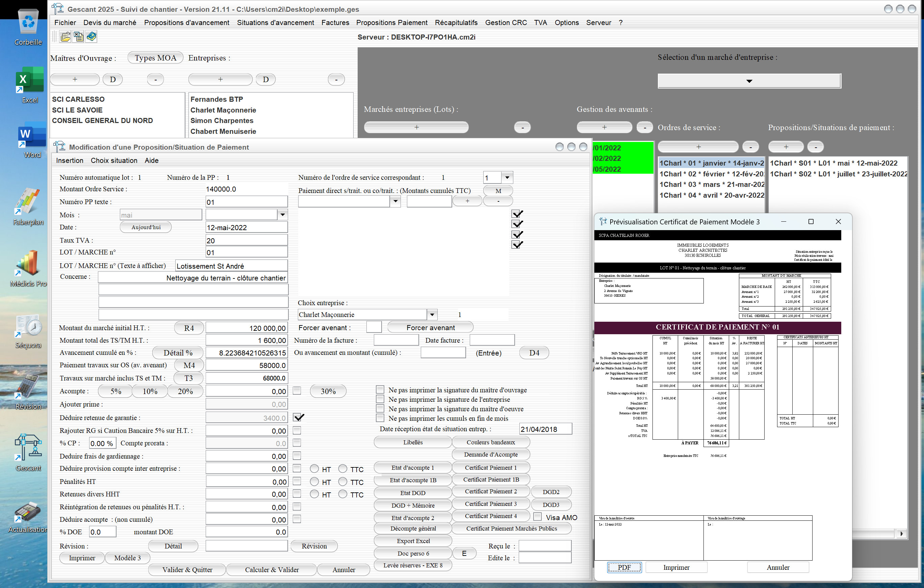The width and height of the screenshot is (924, 588).
Task: Select 'SCI LE SAVOIE' in Maîtres d'Ouvrage list
Action: pos(77,110)
